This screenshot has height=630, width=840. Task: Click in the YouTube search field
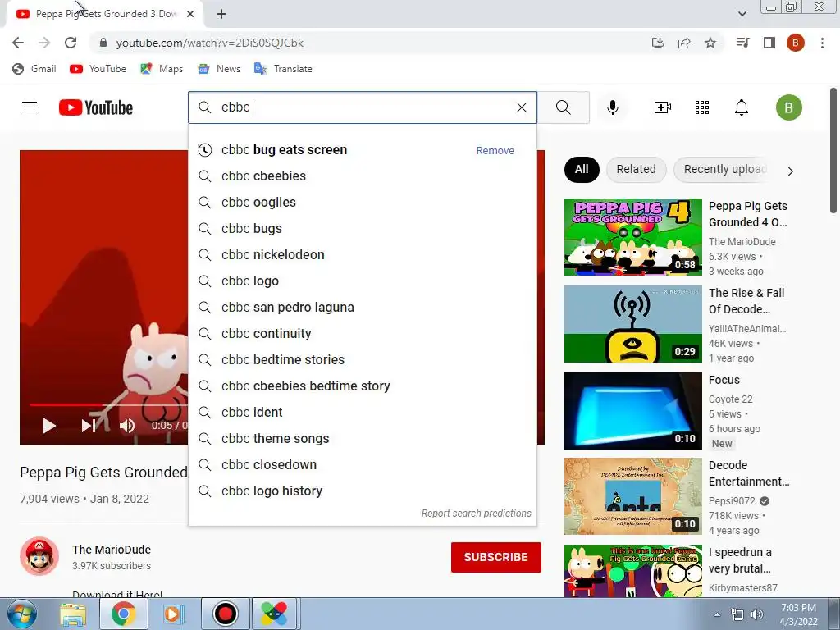coord(362,107)
